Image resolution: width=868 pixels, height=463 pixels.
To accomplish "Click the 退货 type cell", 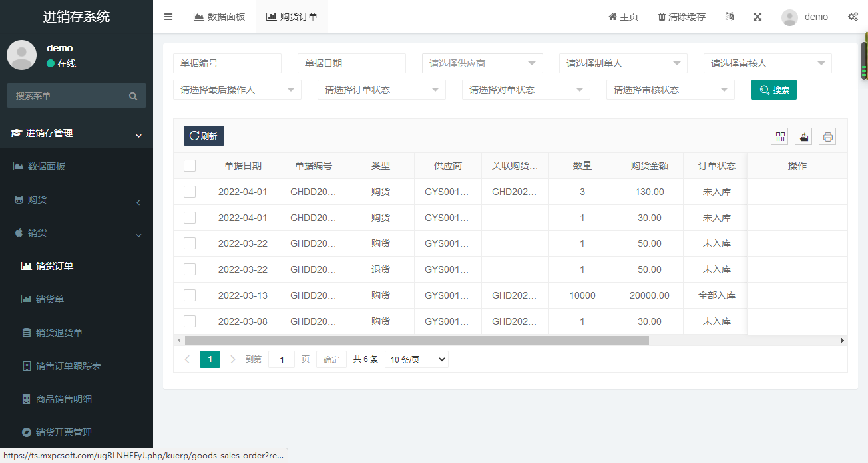I will point(381,269).
